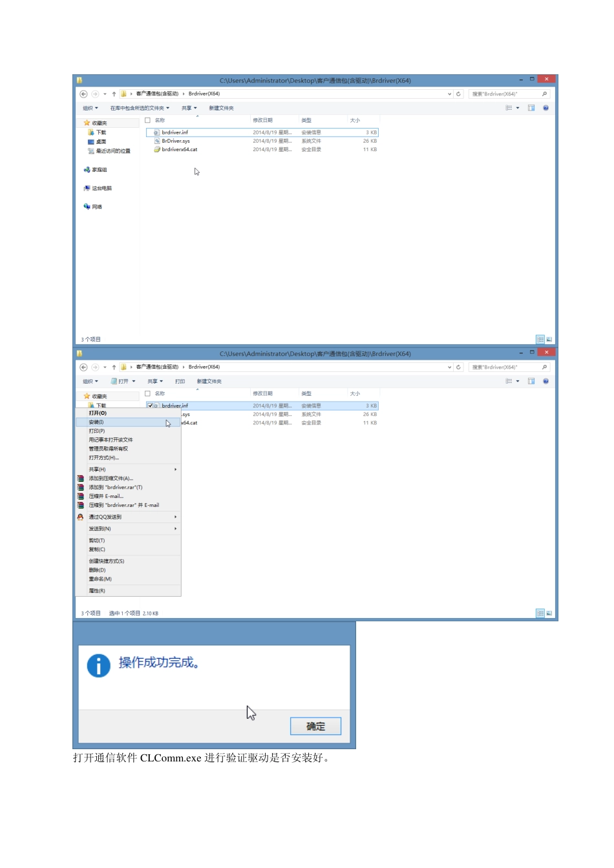This screenshot has width=614, height=868.
Task: Click Brdriver(X64) breadcrumb in window with context menu
Action: [x=204, y=367]
